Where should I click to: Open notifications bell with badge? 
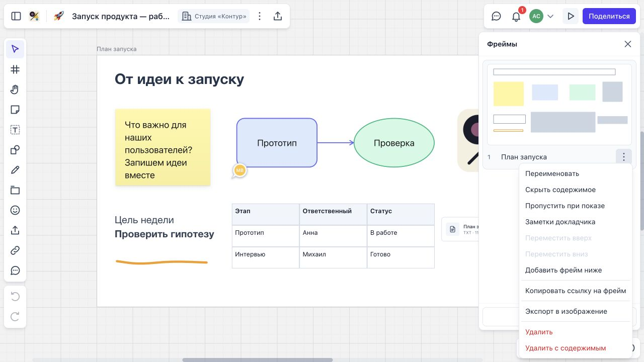(x=516, y=16)
